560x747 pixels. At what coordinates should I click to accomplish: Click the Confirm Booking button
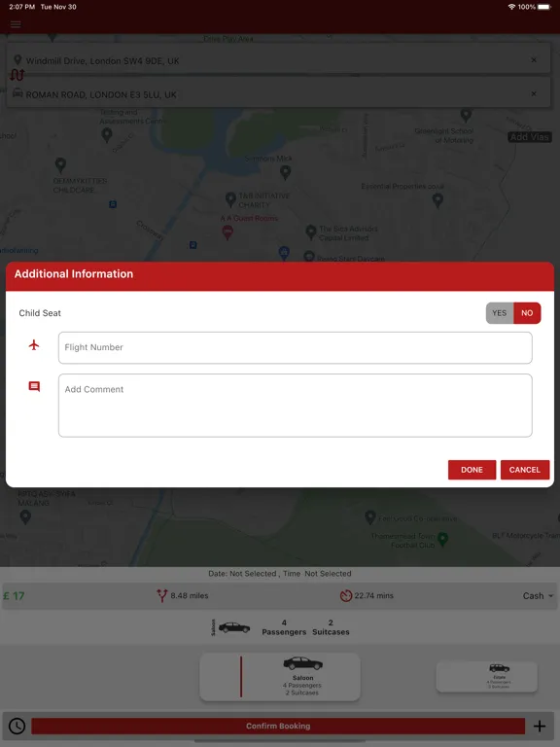278,726
